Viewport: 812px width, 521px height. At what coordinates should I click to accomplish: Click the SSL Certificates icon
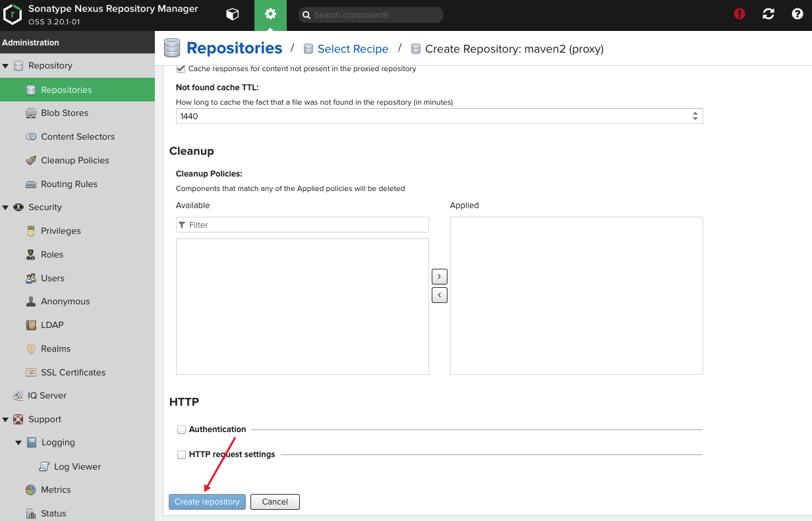[x=31, y=373]
